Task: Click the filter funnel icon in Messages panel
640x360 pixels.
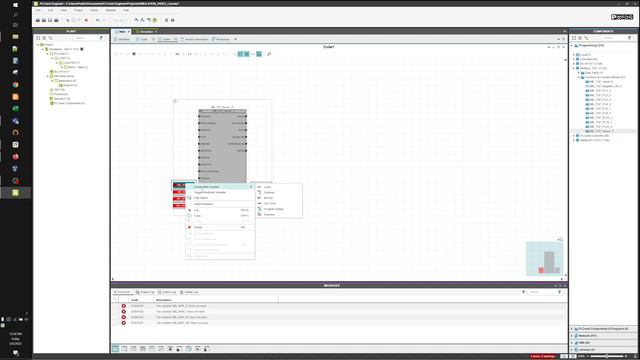Action: point(524,292)
